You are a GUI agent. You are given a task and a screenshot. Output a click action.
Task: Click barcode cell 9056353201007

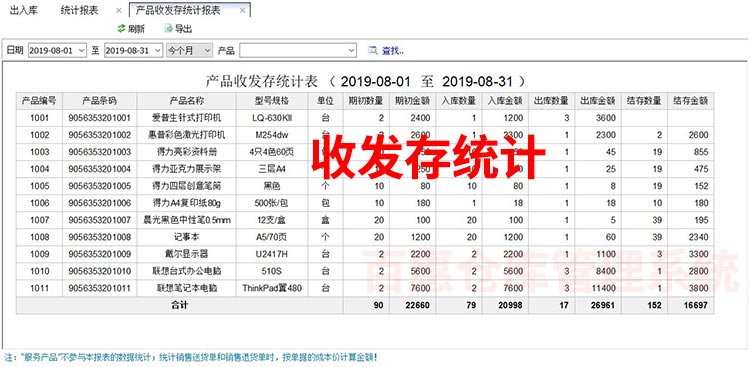point(99,220)
